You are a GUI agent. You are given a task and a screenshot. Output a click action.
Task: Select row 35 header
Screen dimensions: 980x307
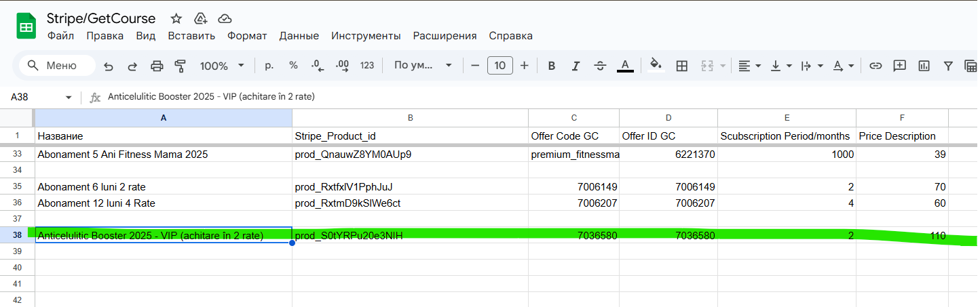point(17,186)
